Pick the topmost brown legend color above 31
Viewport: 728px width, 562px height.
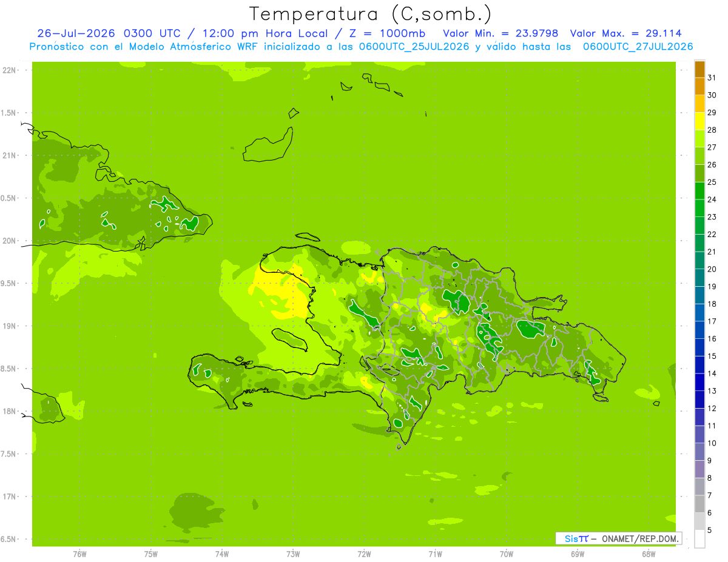[699, 69]
